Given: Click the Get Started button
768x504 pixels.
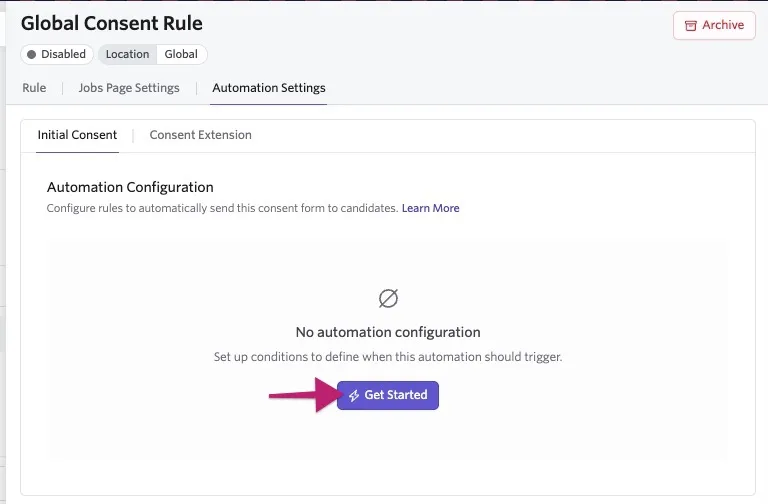Looking at the screenshot, I should 388,395.
